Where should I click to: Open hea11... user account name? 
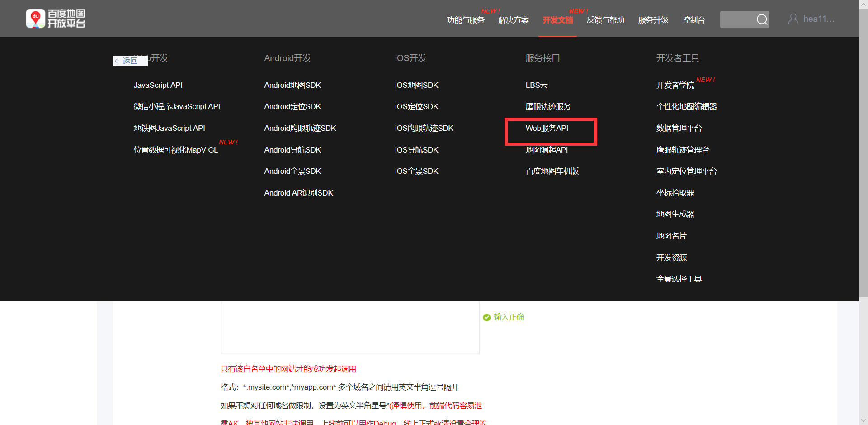click(x=819, y=19)
